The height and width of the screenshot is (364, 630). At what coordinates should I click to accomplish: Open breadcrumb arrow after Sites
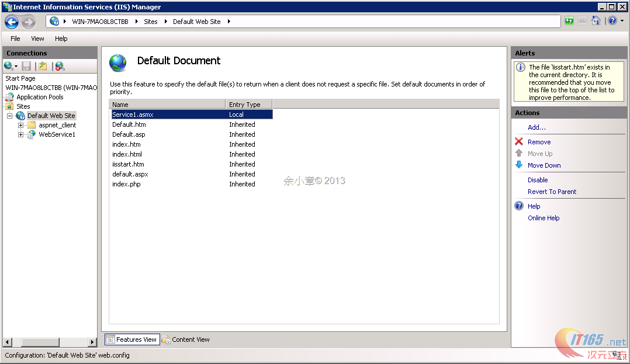165,22
